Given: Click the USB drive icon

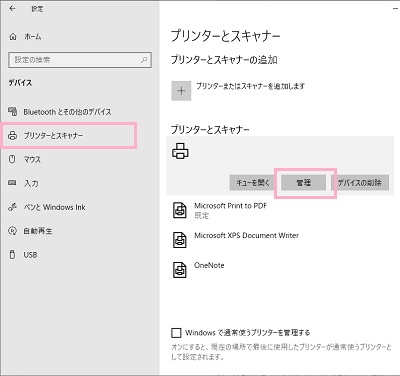Looking at the screenshot, I should (x=12, y=254).
